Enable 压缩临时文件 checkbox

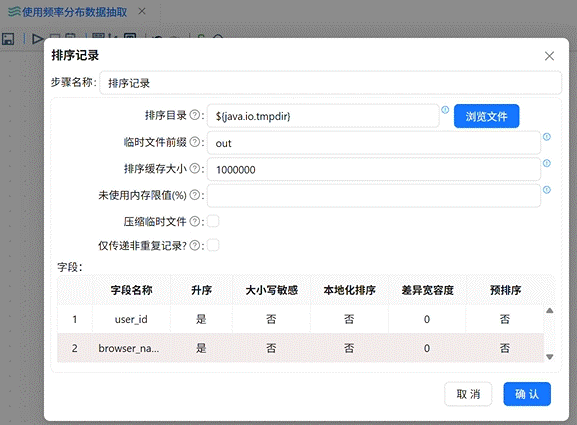pos(213,221)
